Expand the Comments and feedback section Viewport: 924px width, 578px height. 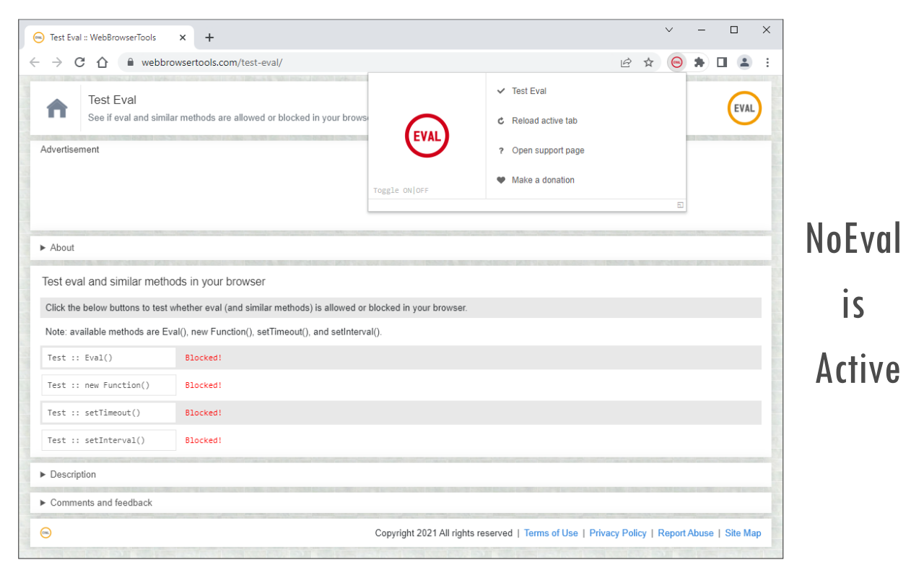coord(101,502)
